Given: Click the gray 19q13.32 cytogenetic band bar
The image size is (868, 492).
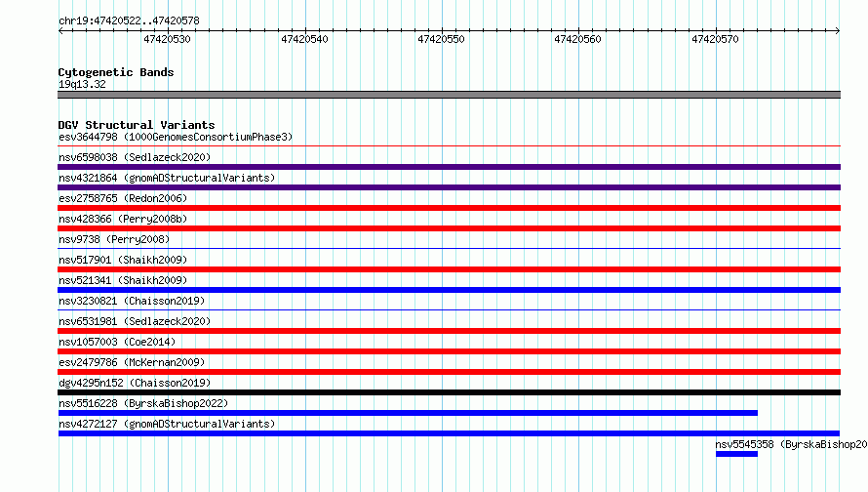Looking at the screenshot, I should [449, 95].
